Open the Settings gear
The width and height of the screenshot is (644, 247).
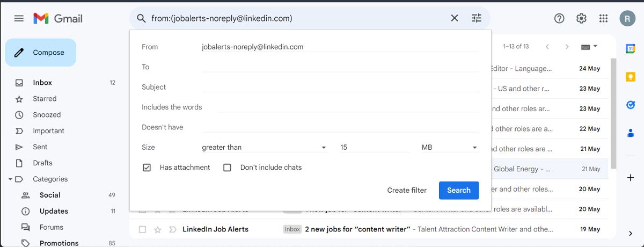[581, 18]
